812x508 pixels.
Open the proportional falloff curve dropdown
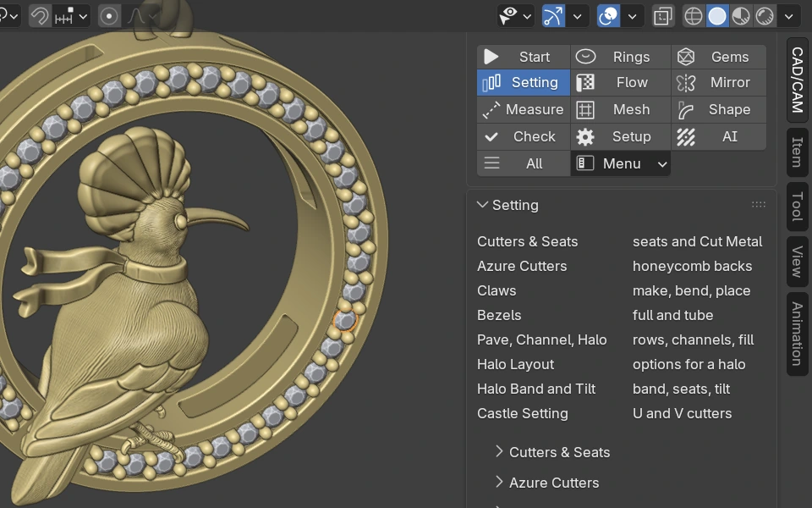pos(142,16)
